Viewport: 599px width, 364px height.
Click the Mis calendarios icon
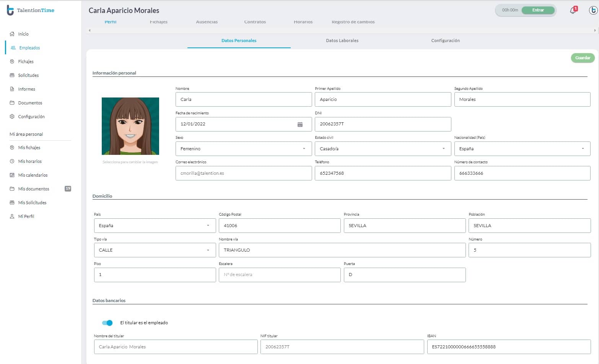(x=11, y=175)
